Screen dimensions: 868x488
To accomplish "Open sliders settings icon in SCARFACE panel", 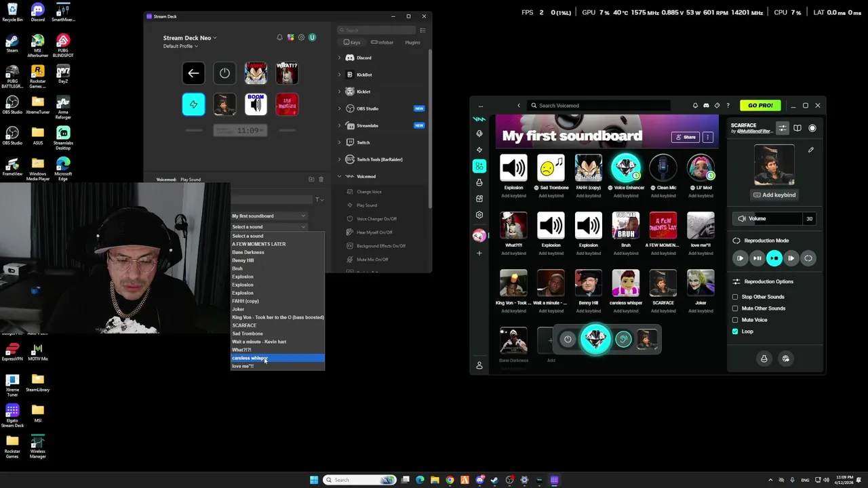I will pos(783,128).
